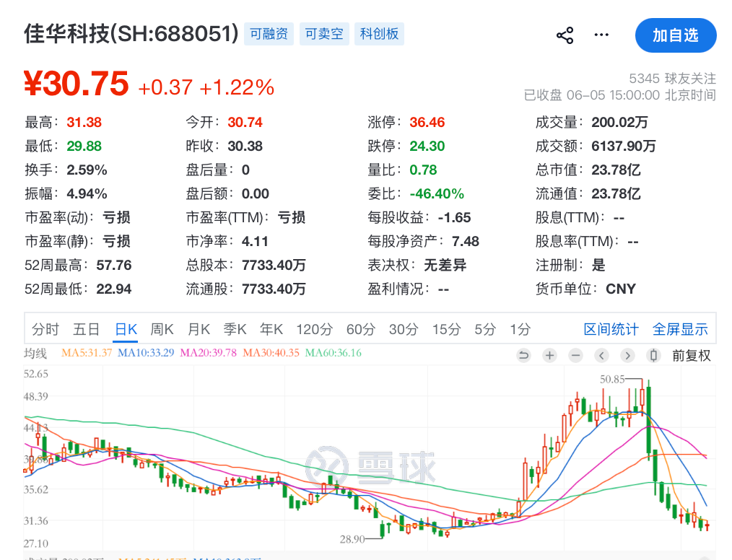Zoom in chart with plus icon

pos(550,356)
